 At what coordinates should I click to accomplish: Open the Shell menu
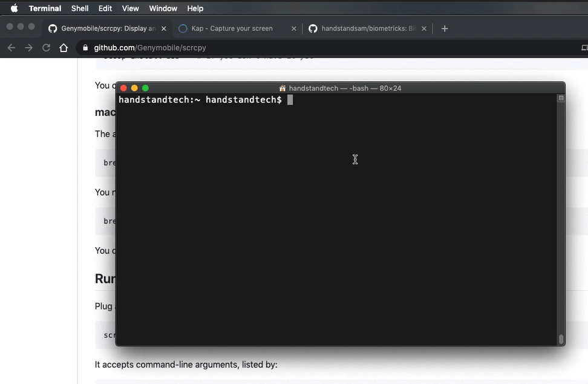pyautogui.click(x=79, y=8)
